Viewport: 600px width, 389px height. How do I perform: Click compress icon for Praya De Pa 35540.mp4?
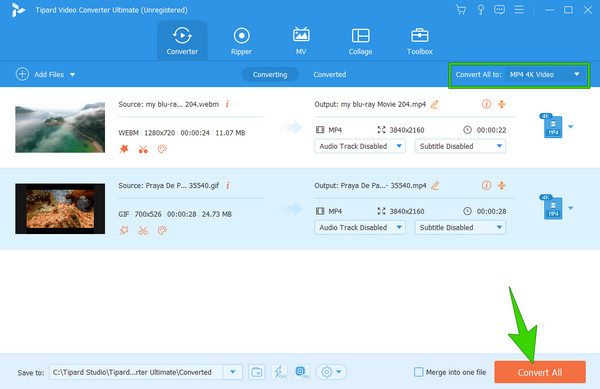coord(502,186)
